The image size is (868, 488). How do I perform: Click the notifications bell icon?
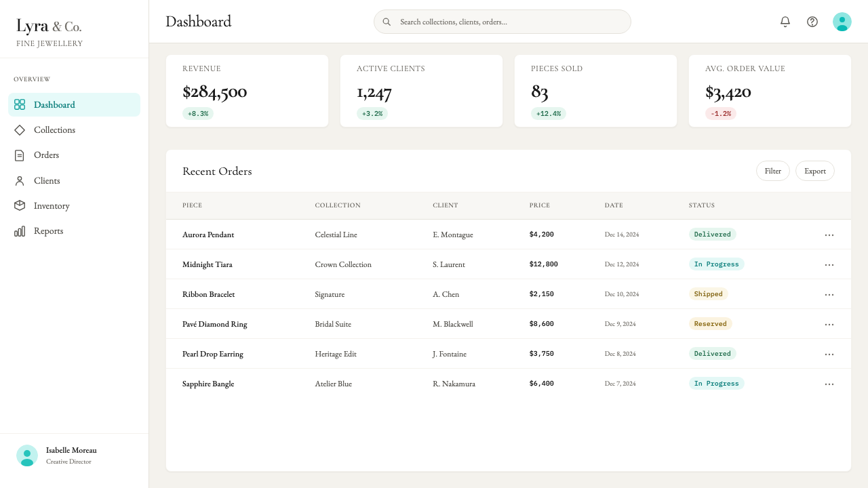coord(785,22)
